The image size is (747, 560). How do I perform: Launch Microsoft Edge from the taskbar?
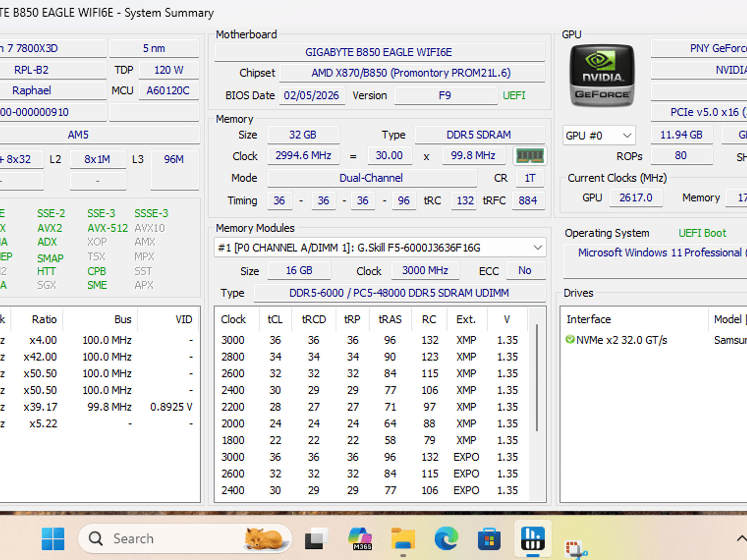coord(446,538)
